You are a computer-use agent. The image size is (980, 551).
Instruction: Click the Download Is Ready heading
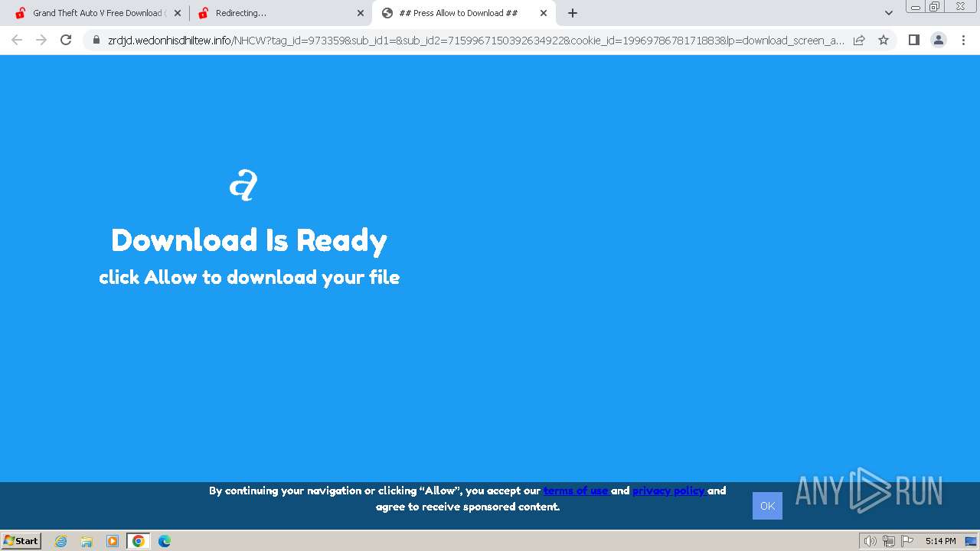[249, 240]
